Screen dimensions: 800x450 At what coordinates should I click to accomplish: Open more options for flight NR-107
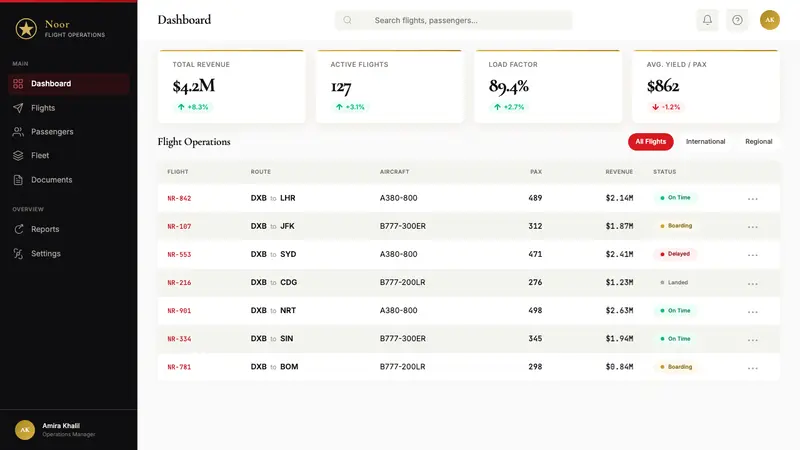point(753,227)
